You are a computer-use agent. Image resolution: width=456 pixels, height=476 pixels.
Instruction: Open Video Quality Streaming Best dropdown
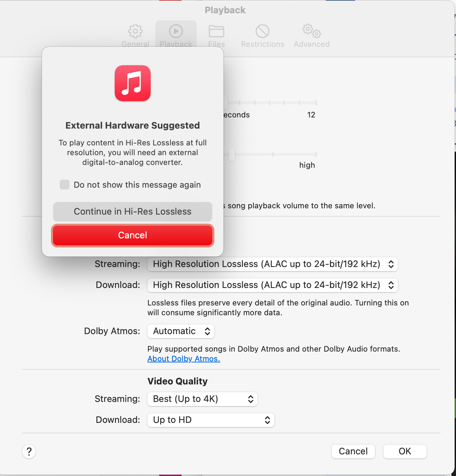203,399
